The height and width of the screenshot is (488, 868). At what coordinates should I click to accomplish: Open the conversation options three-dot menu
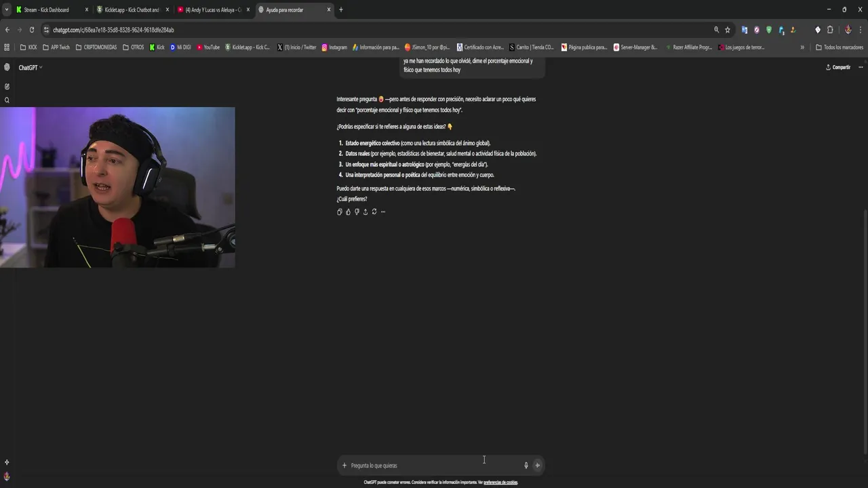(x=861, y=67)
